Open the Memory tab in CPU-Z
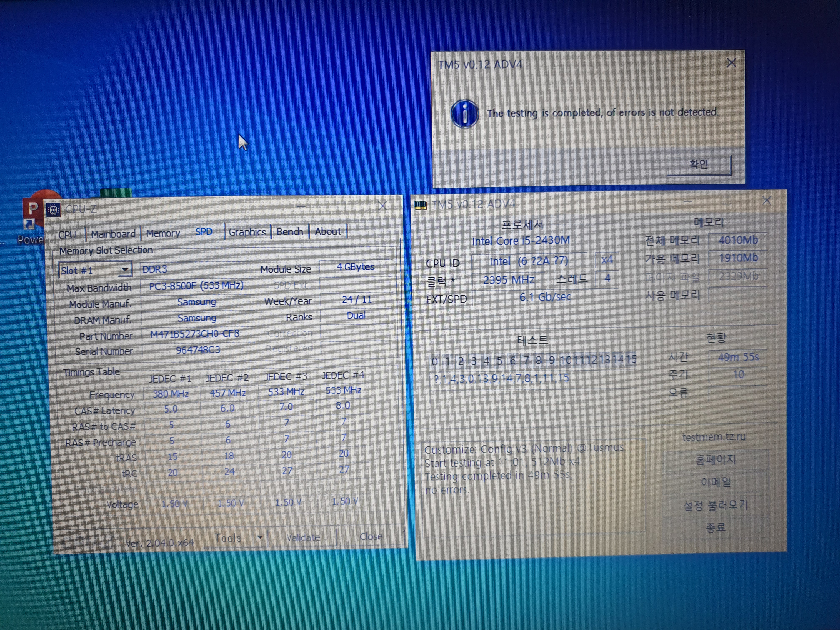Screen dimensions: 840x630 163,233
